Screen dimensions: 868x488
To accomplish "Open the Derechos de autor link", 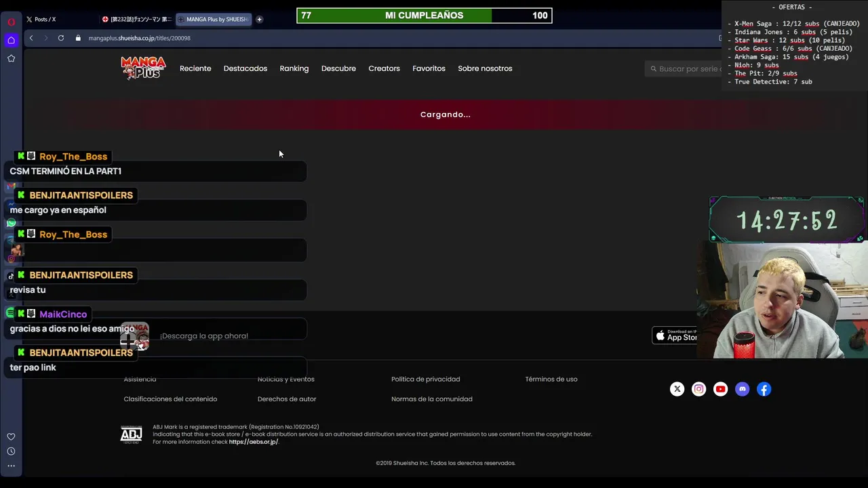I will pos(287,399).
